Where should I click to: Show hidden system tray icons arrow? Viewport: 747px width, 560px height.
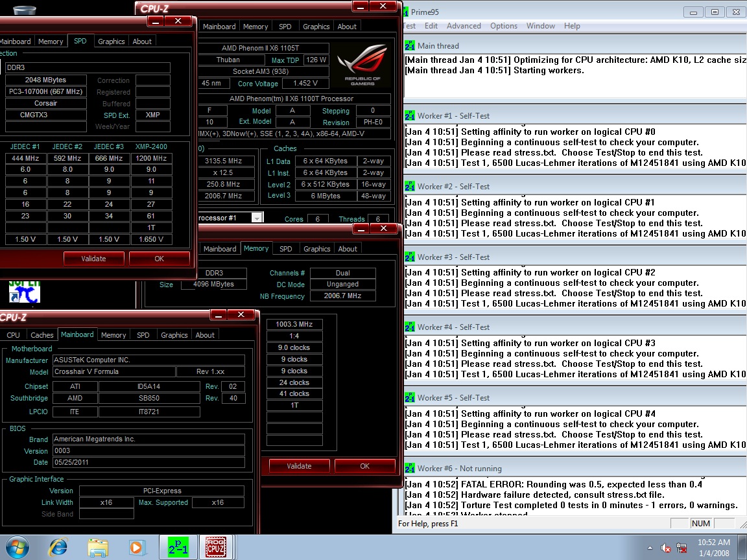pos(650,548)
